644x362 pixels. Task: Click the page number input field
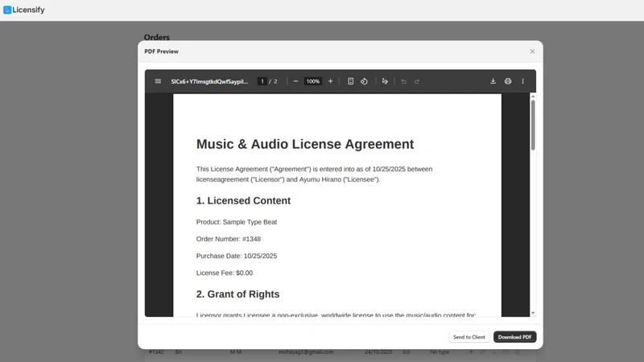point(262,81)
